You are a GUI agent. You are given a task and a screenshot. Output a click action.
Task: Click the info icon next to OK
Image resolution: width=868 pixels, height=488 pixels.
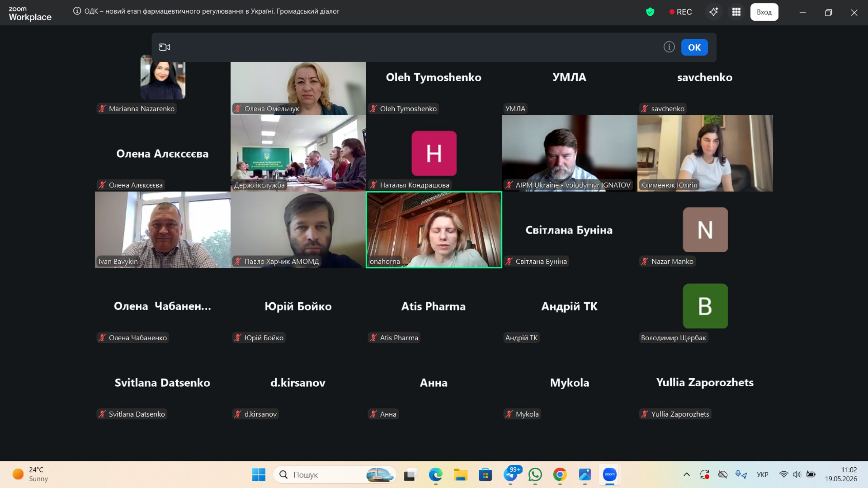tap(669, 47)
